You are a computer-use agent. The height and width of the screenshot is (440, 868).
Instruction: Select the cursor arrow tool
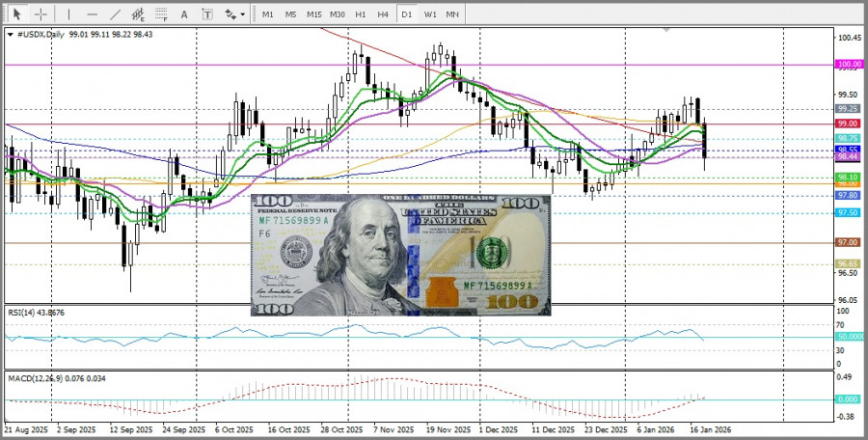[17, 14]
